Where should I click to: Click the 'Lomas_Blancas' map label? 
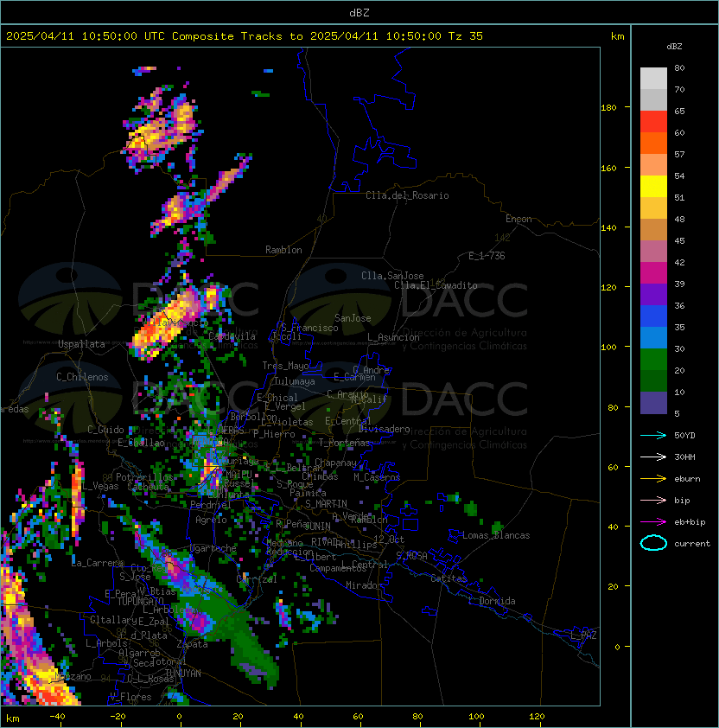(496, 535)
